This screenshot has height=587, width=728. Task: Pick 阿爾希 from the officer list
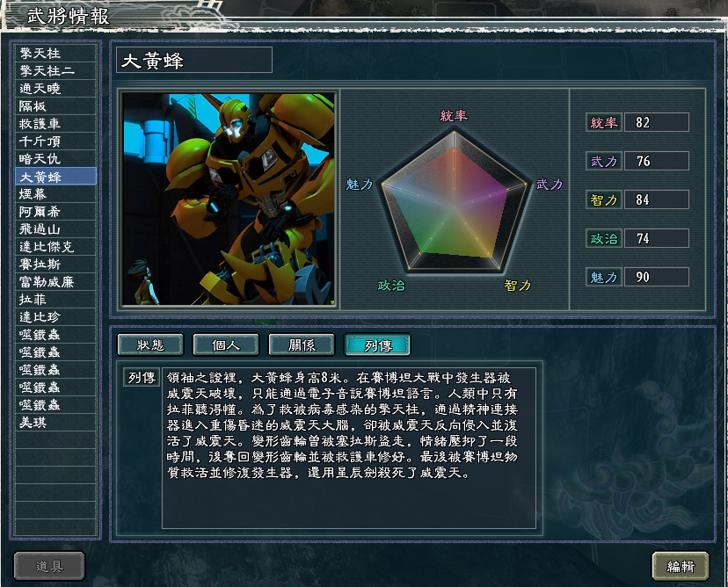point(55,212)
